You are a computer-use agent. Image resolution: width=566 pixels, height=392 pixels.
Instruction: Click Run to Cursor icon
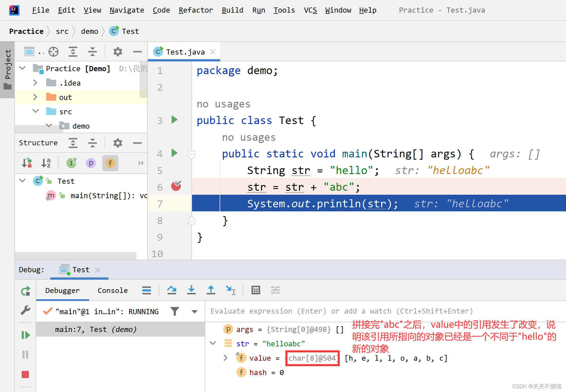231,290
